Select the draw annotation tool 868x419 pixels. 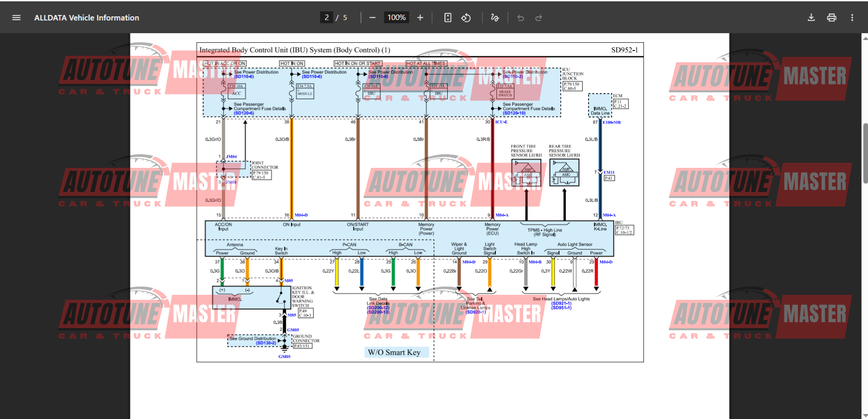click(495, 18)
